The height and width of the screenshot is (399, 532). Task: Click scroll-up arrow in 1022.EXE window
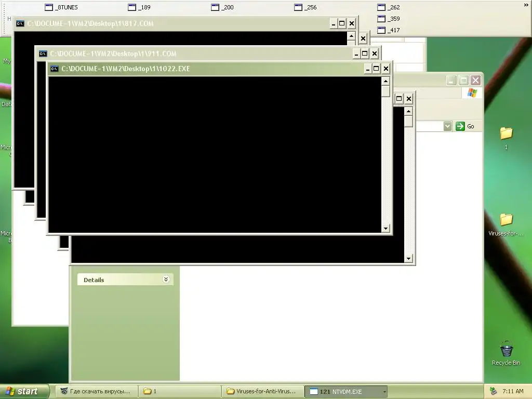coord(385,81)
